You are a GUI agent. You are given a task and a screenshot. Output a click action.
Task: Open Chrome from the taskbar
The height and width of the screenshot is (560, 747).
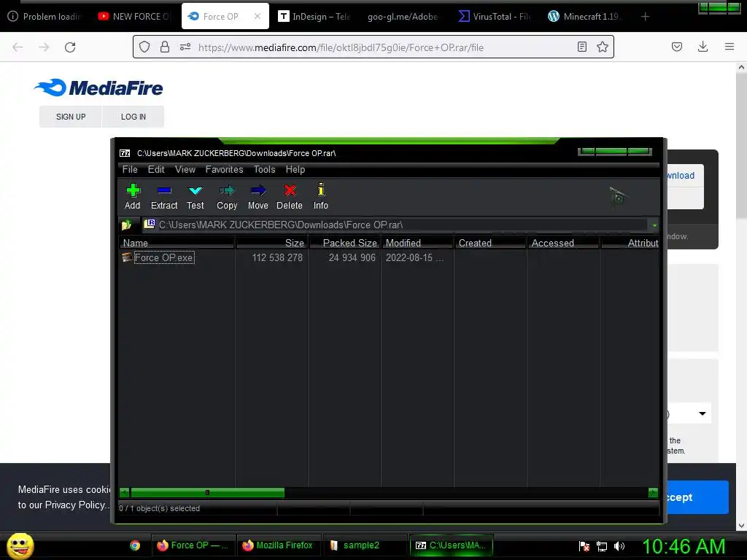(135, 545)
